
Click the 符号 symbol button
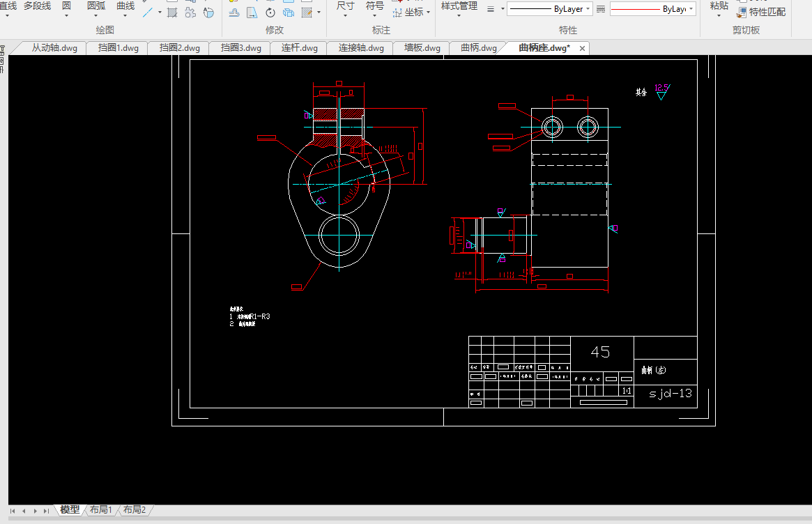375,6
